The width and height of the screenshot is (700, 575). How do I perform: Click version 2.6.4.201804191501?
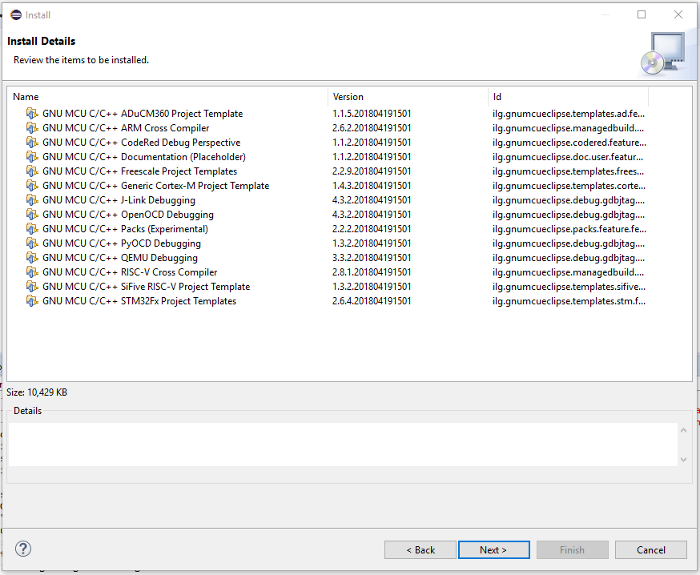371,301
